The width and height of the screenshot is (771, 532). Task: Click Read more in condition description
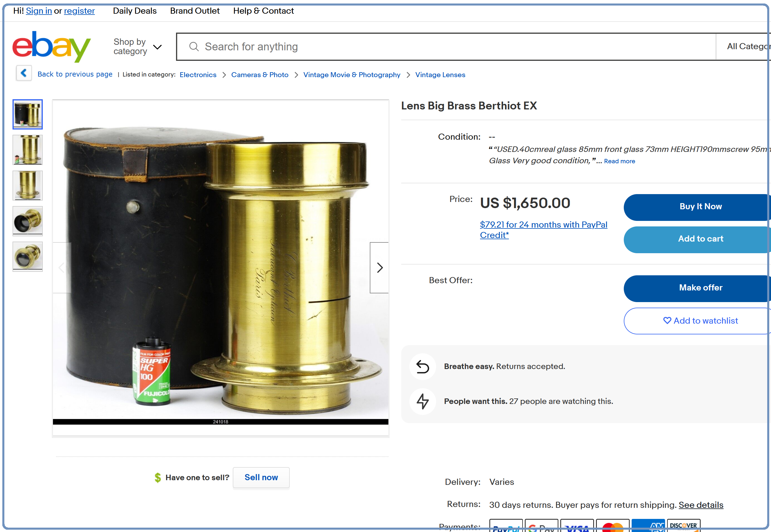(x=619, y=161)
